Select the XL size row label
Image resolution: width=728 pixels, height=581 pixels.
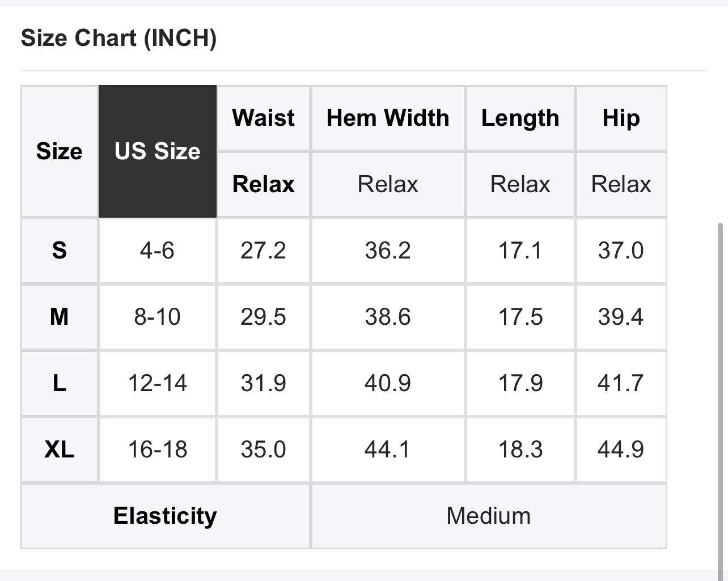(60, 449)
